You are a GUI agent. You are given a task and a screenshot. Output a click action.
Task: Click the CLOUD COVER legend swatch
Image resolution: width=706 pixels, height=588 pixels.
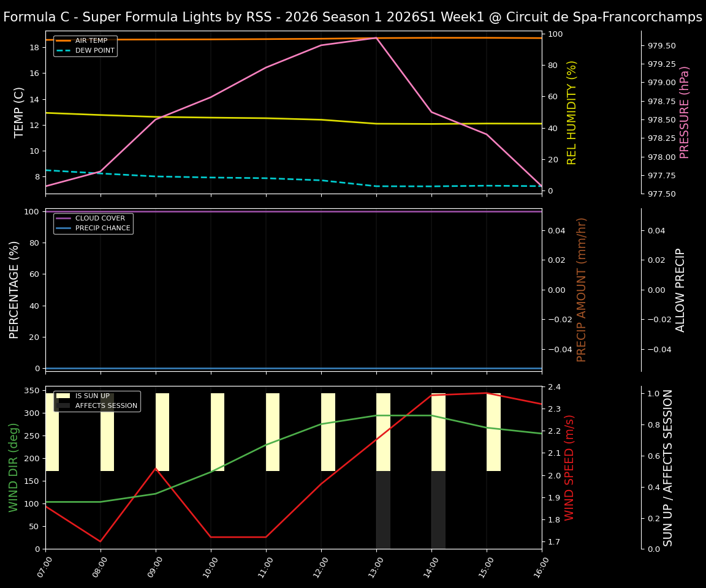64,218
